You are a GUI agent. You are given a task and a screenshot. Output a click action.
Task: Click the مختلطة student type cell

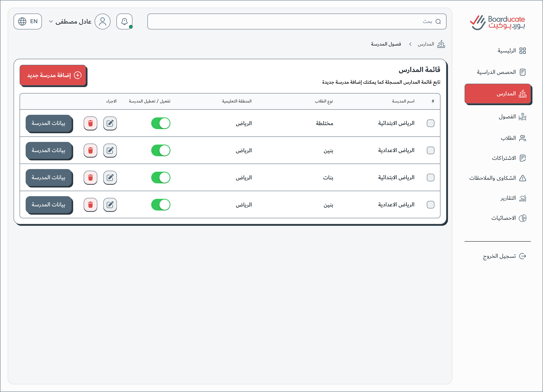pos(325,123)
